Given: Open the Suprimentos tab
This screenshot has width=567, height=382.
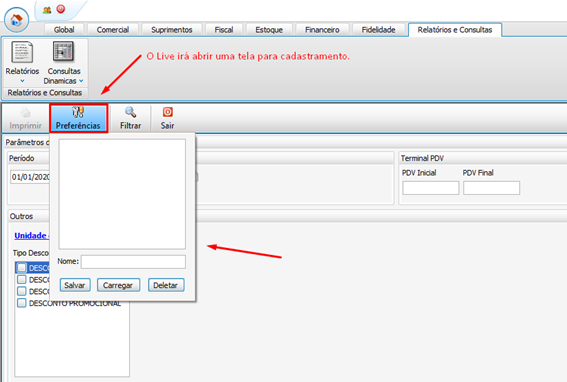Looking at the screenshot, I should click(x=172, y=30).
